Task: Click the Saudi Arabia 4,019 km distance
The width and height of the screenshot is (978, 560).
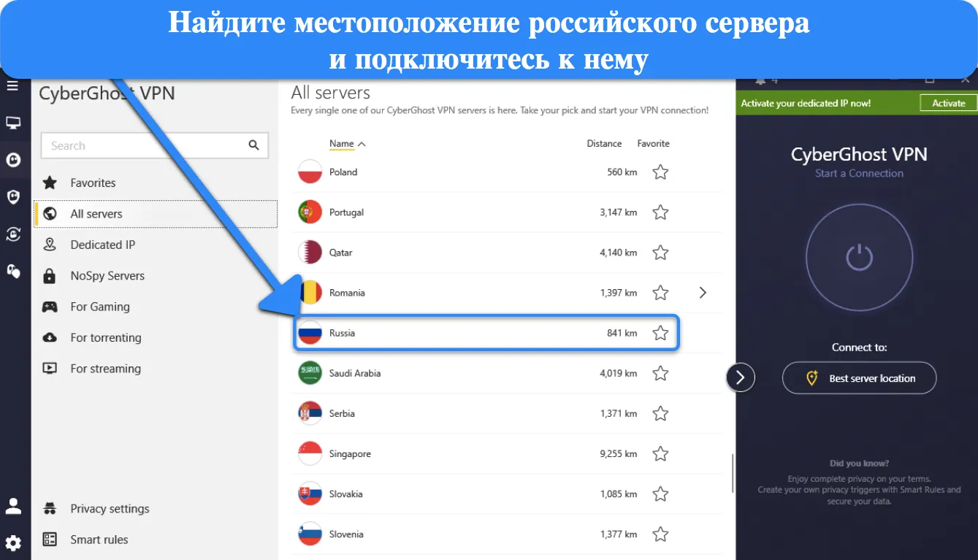Action: [618, 373]
